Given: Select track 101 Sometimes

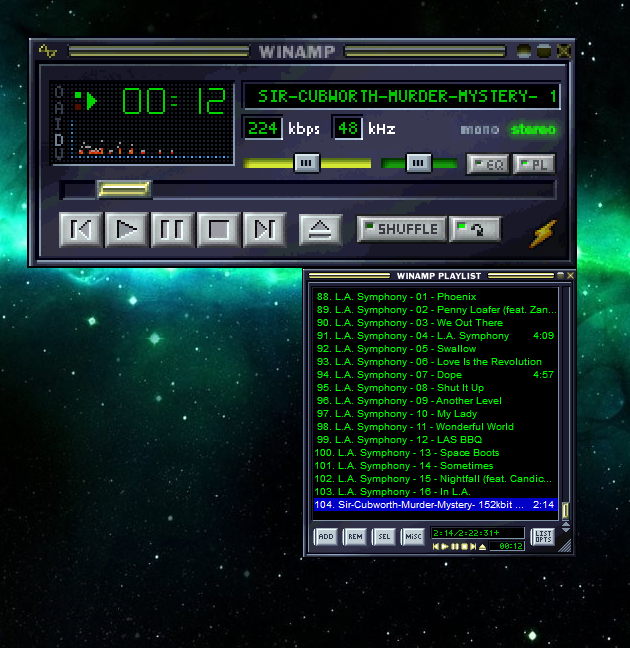Looking at the screenshot, I should click(x=436, y=466).
